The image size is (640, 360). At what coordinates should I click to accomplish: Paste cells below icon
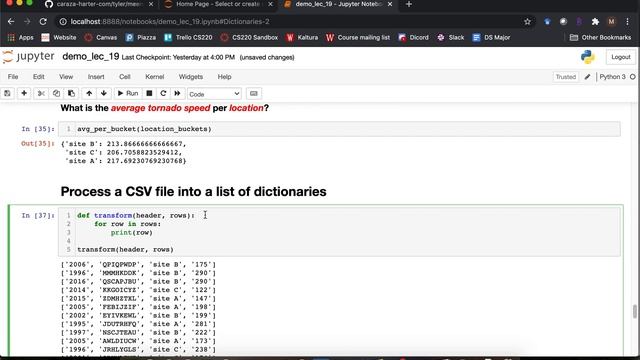click(71, 93)
